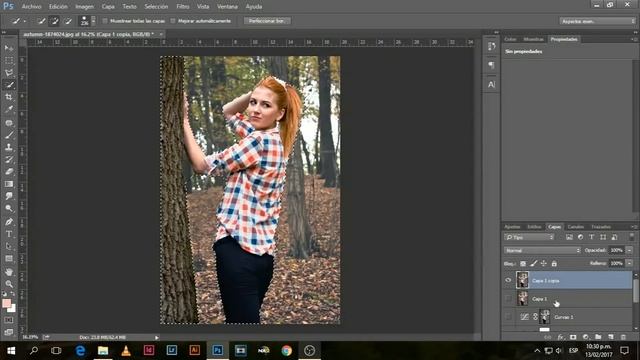Show the 'Capa 1' layer visibility
640x360 pixels.
pyautogui.click(x=508, y=299)
